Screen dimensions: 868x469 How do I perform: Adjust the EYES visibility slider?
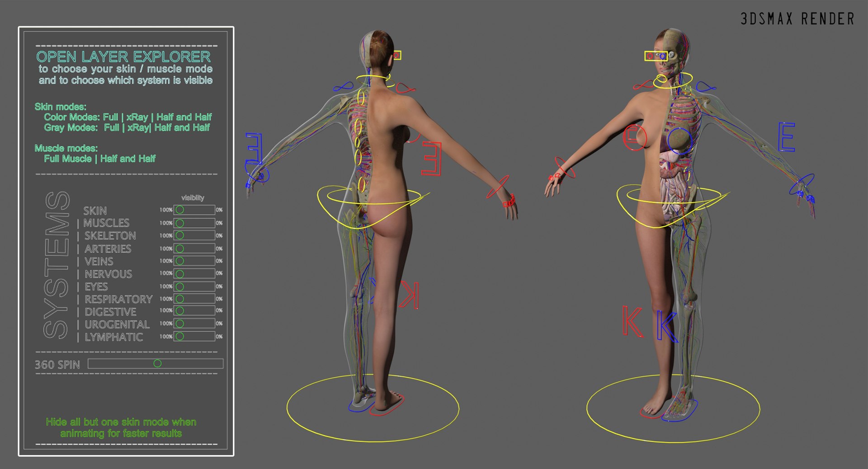194,286
